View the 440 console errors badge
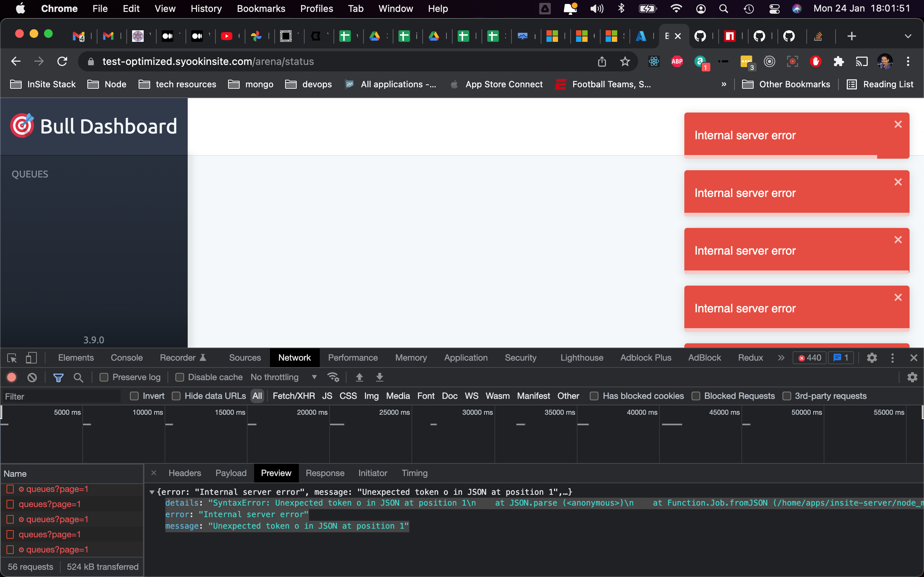Image resolution: width=924 pixels, height=577 pixels. pyautogui.click(x=809, y=358)
